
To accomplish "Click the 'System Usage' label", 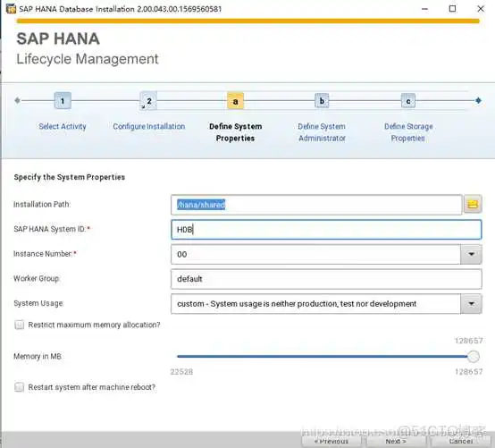I will (x=38, y=303).
